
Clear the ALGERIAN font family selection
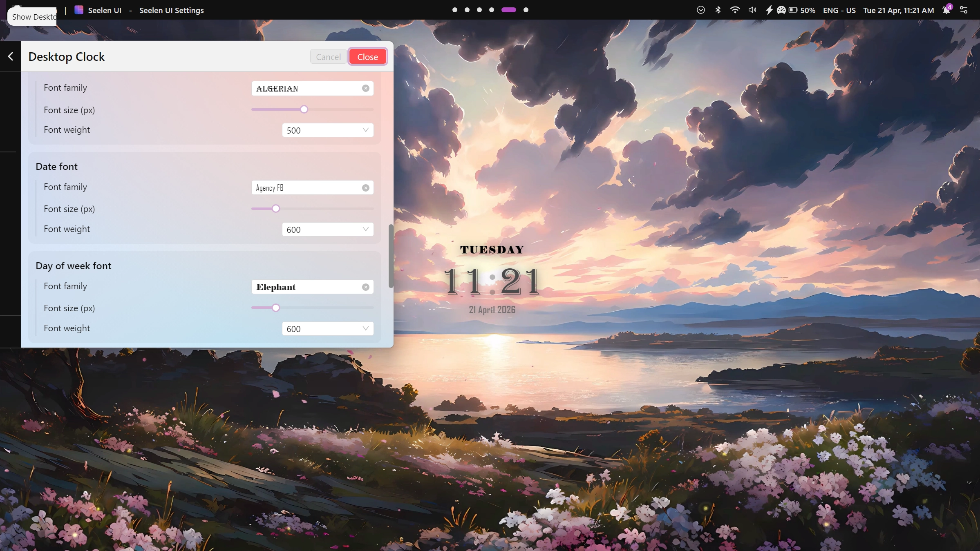tap(365, 88)
